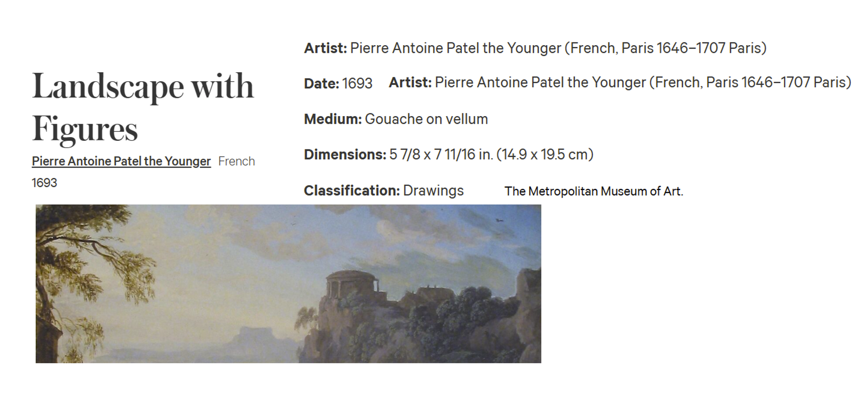Viewport: 868px width, 396px height.
Task: Select the (14.9 x 19.5 cm) metric dimensions
Action: (545, 154)
